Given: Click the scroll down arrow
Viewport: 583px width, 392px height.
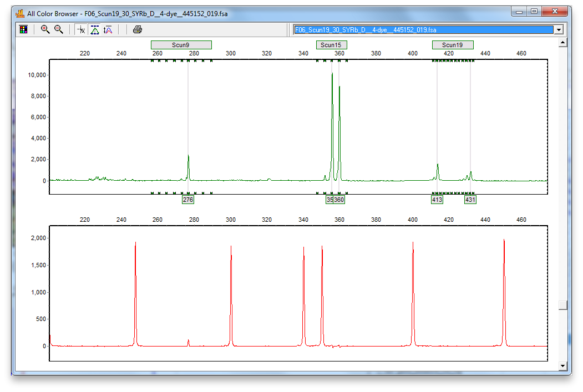Looking at the screenshot, I should coord(562,365).
